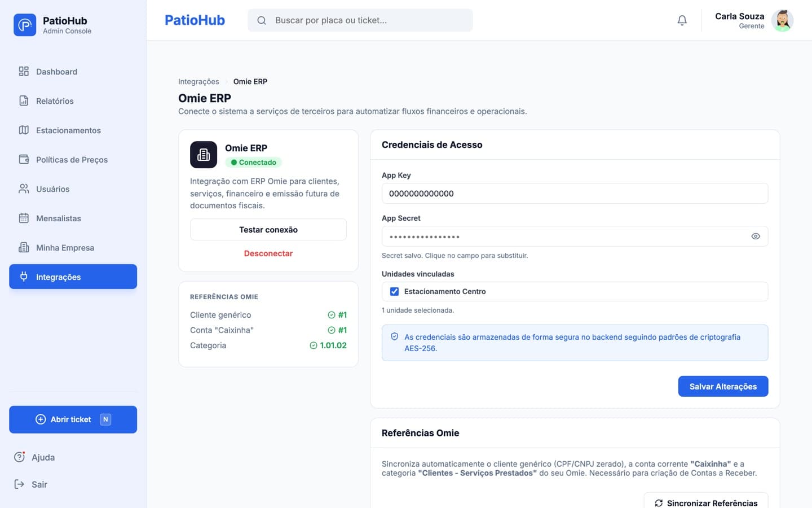Click the search magnifier icon

[x=262, y=20]
